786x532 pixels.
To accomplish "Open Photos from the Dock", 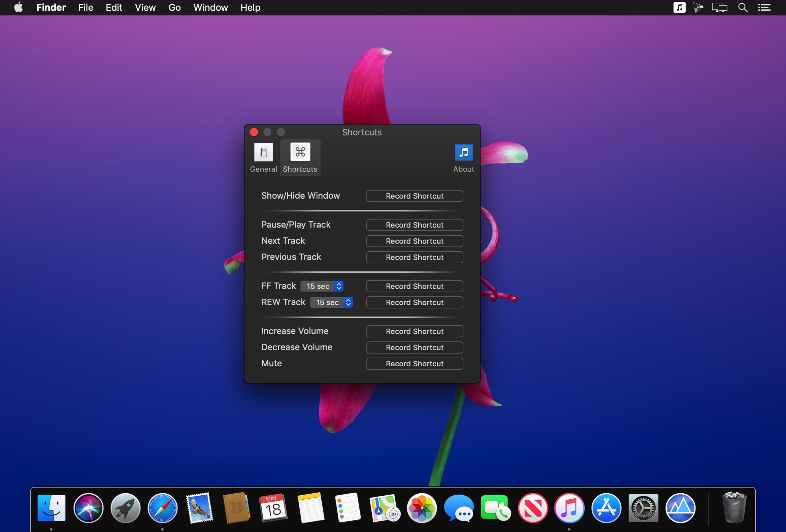I will click(422, 508).
